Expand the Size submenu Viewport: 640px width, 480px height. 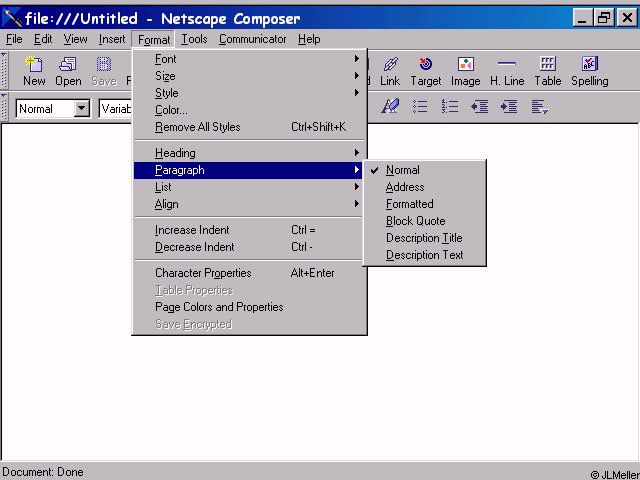click(248, 76)
